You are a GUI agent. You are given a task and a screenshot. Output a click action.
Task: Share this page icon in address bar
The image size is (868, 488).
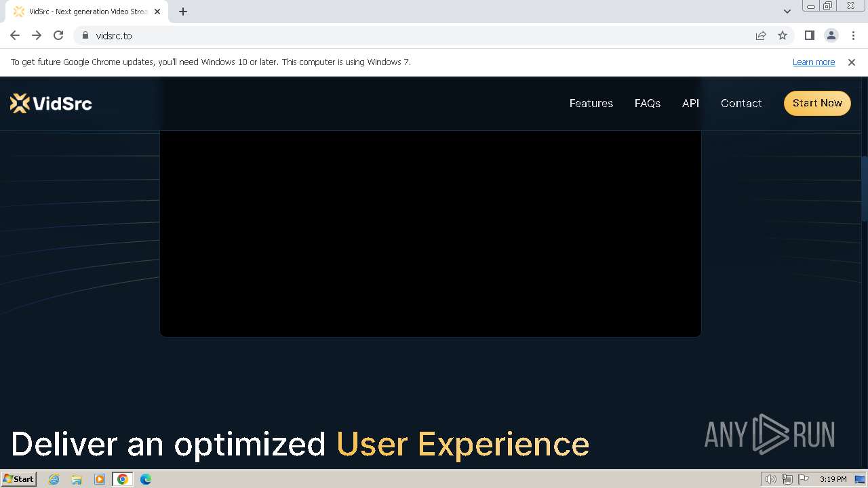(x=761, y=35)
